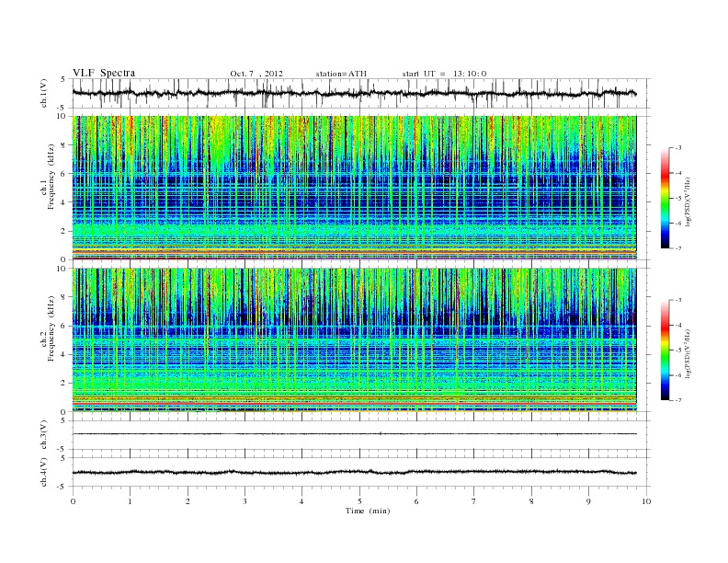Click the time axis tick label "0"
The image size is (728, 563).
[x=73, y=501]
